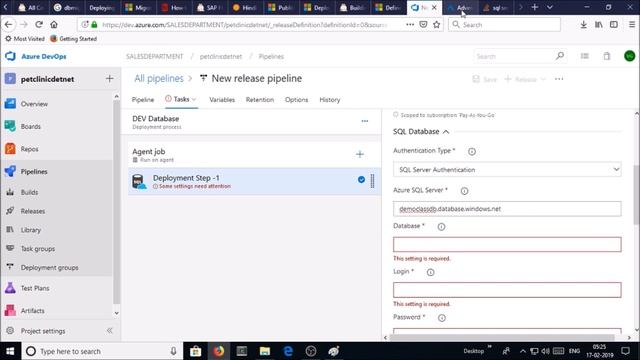Image resolution: width=640 pixels, height=360 pixels.
Task: Select Deployment Step -1 task
Action: tap(254, 181)
